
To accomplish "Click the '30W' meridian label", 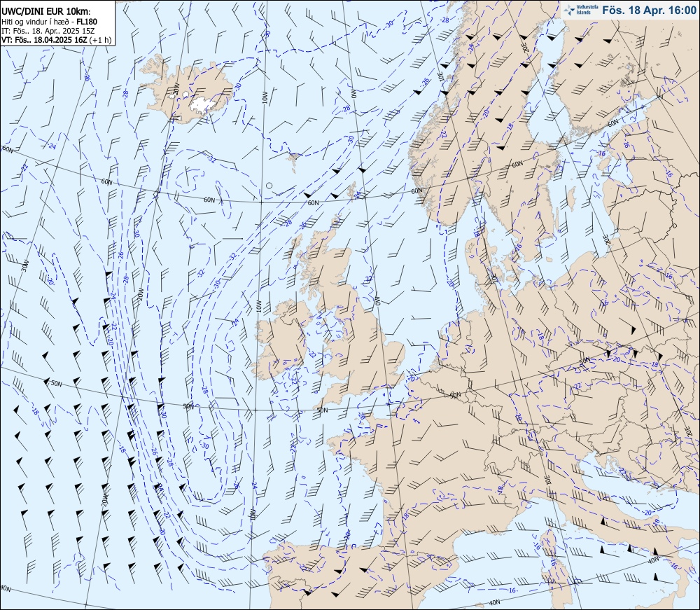I will (x=25, y=265).
